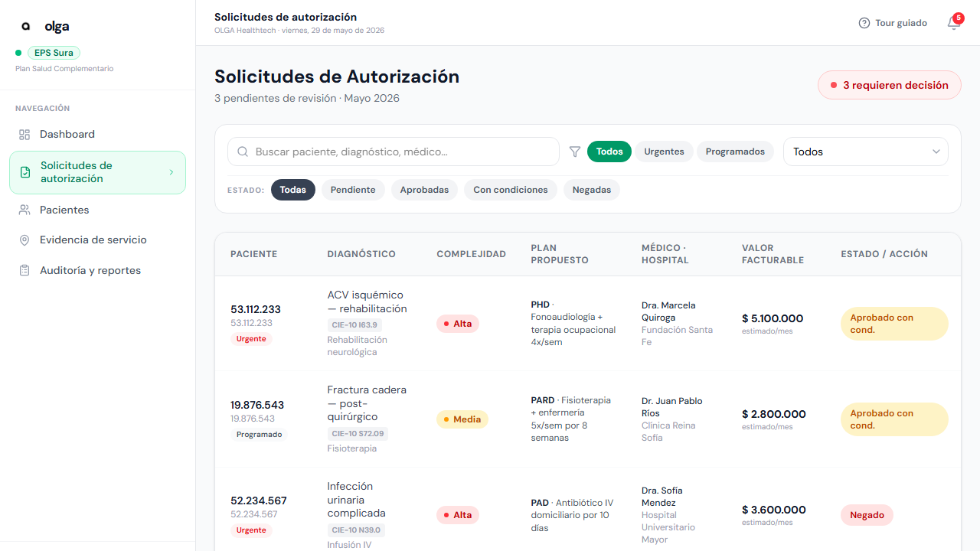
Task: Click the CIE-10 S72.09 code tag
Action: pos(358,434)
